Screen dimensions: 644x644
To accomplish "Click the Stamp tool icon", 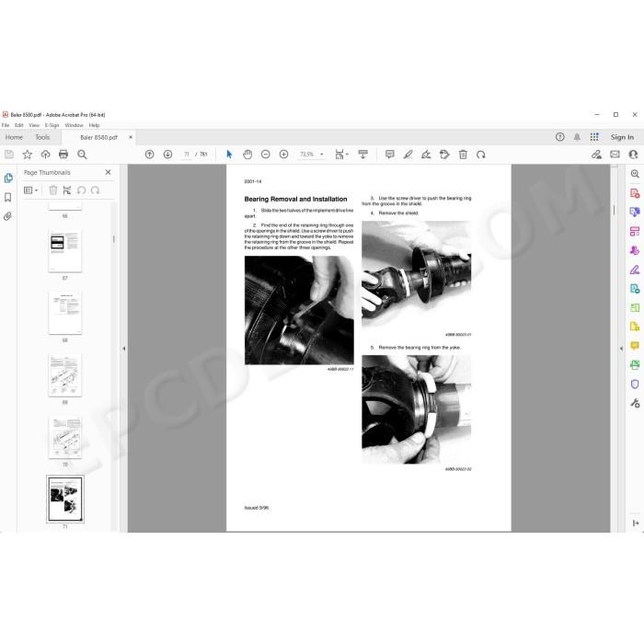I will (444, 155).
